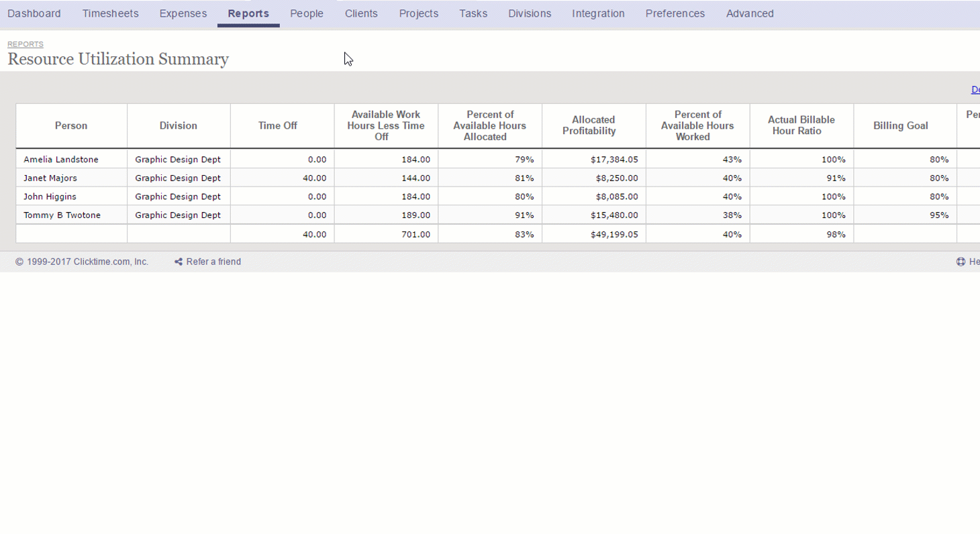Click the $49,199.05 total profitability
Image resolution: width=980 pixels, height=534 pixels.
[x=614, y=235]
